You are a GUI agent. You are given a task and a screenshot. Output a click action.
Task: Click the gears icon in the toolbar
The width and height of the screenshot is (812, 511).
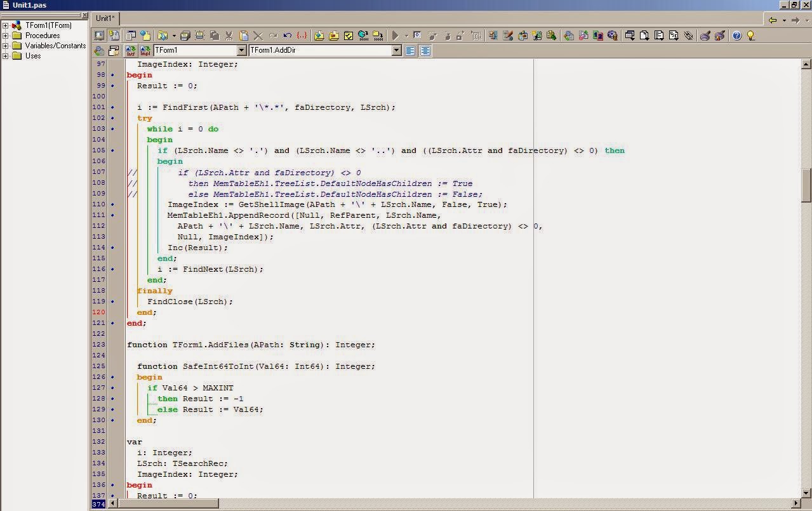pyautogui.click(x=613, y=36)
